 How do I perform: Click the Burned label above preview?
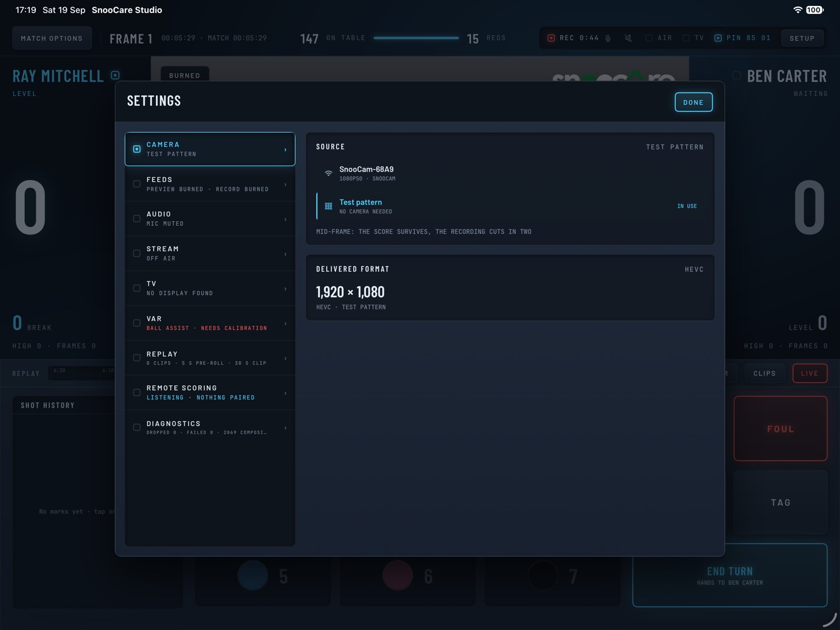[185, 76]
